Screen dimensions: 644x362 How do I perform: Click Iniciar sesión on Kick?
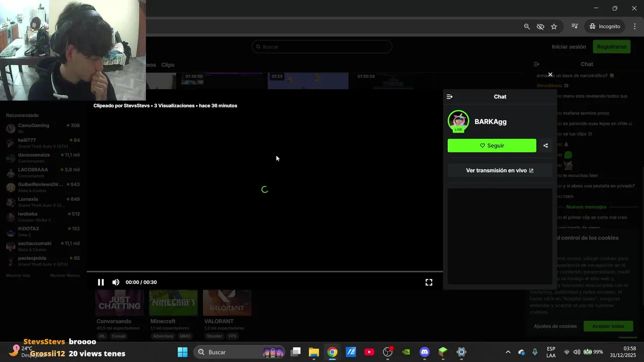click(569, 47)
